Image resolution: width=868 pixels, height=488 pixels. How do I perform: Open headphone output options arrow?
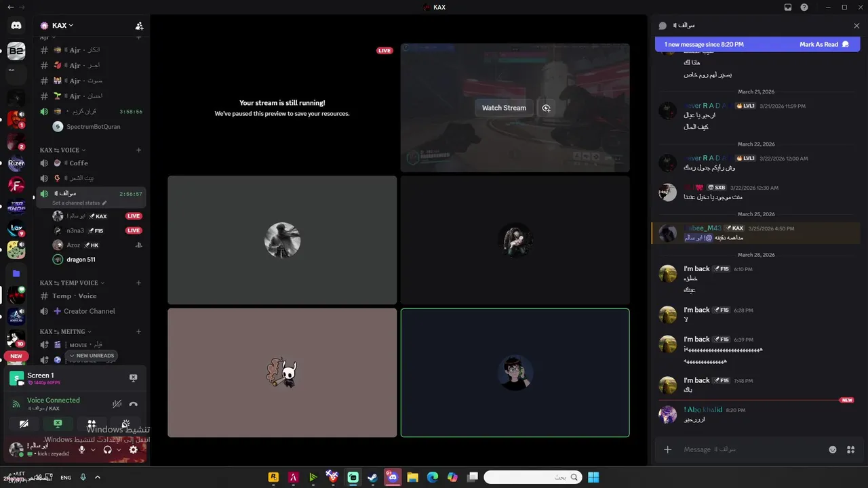pos(119,449)
